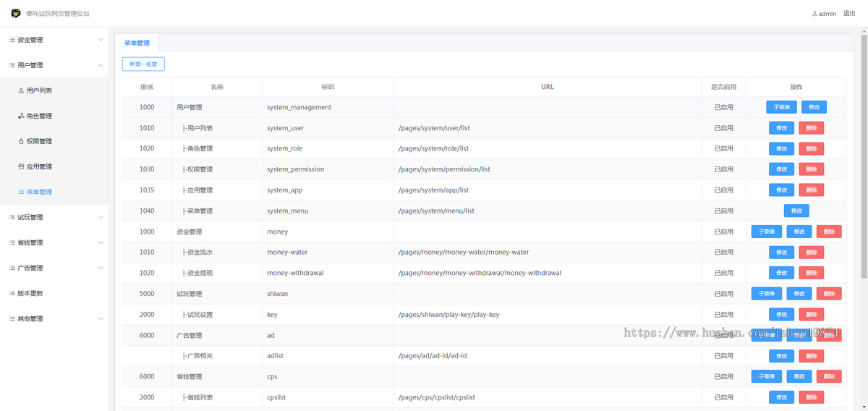Screen dimensions: 868x411
Task: Open 应用管理 via its app icon
Action: (x=21, y=166)
